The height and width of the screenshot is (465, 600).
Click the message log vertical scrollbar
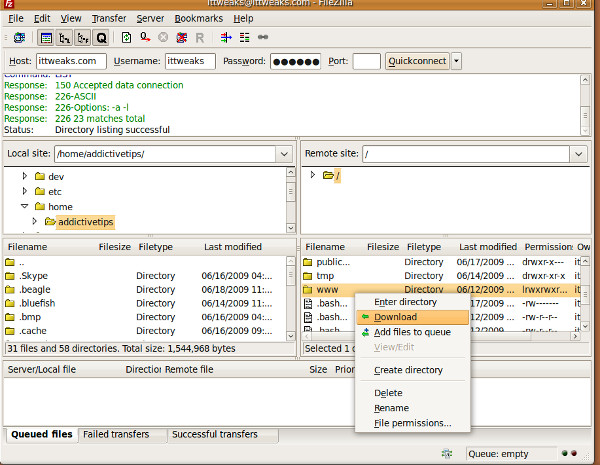(x=585, y=105)
